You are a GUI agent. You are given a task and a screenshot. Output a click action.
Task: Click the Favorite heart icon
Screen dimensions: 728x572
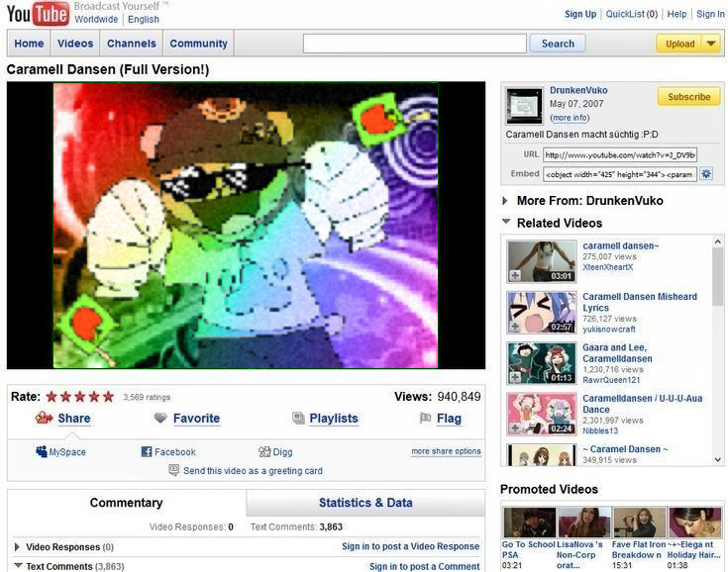click(160, 418)
